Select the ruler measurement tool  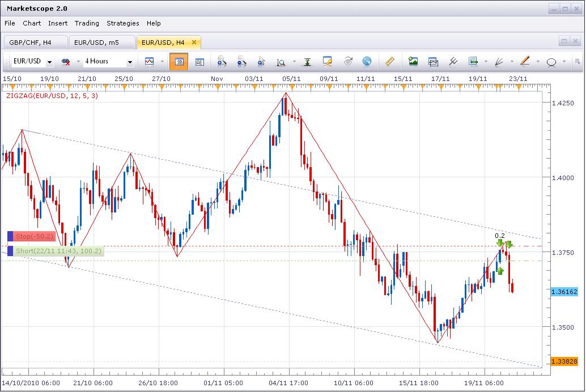coord(389,61)
